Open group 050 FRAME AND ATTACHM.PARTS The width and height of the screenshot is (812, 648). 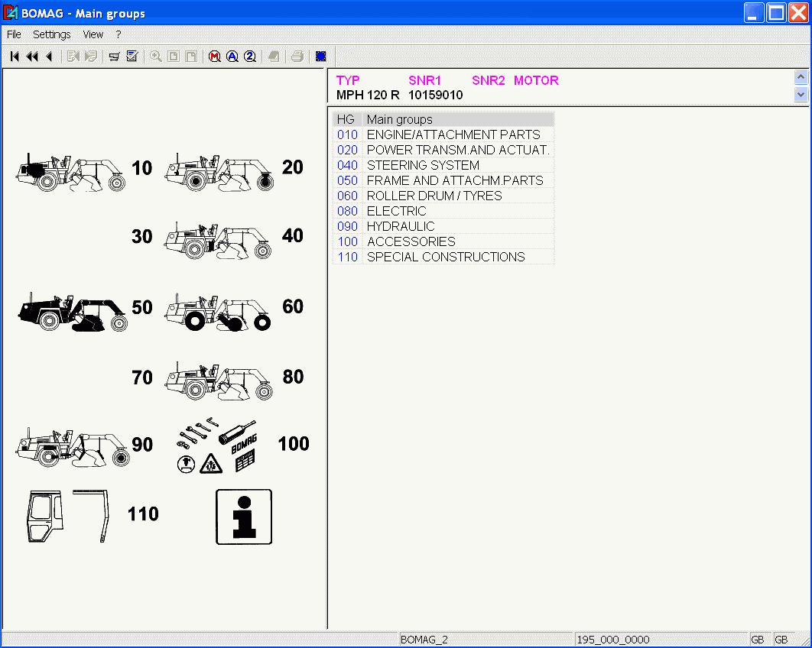click(443, 180)
